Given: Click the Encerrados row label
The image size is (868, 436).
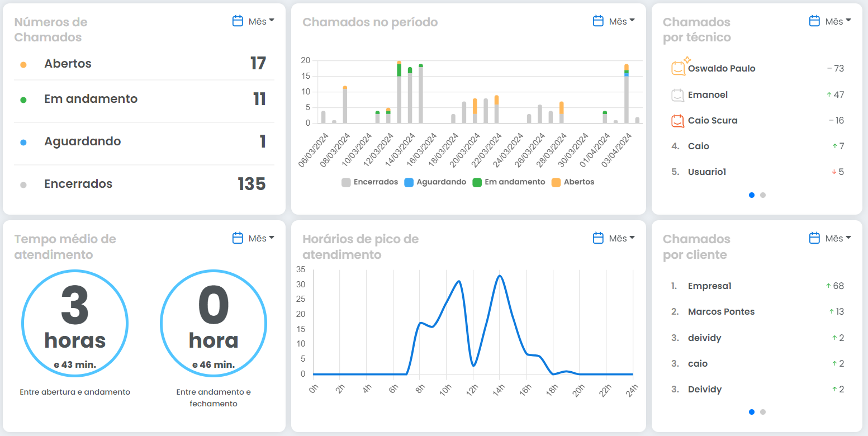Looking at the screenshot, I should point(78,184).
